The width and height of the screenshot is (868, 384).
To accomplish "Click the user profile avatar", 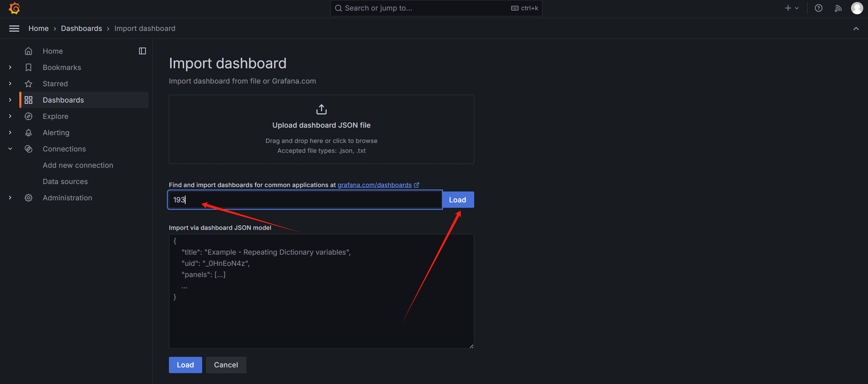I will coord(857,8).
